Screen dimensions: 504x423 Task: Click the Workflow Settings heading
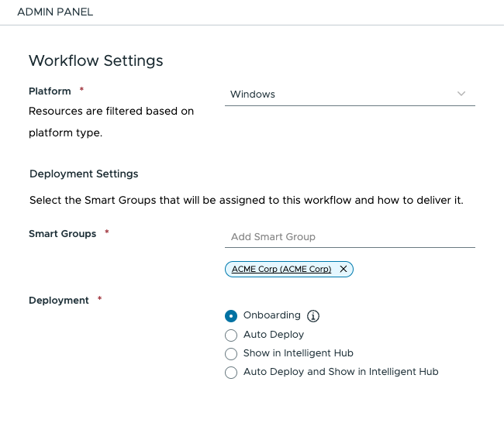click(95, 60)
